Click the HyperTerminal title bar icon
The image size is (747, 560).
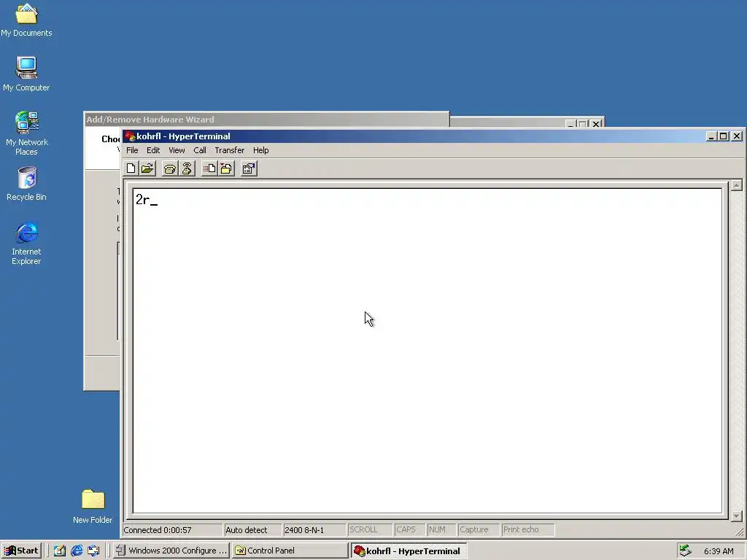130,136
